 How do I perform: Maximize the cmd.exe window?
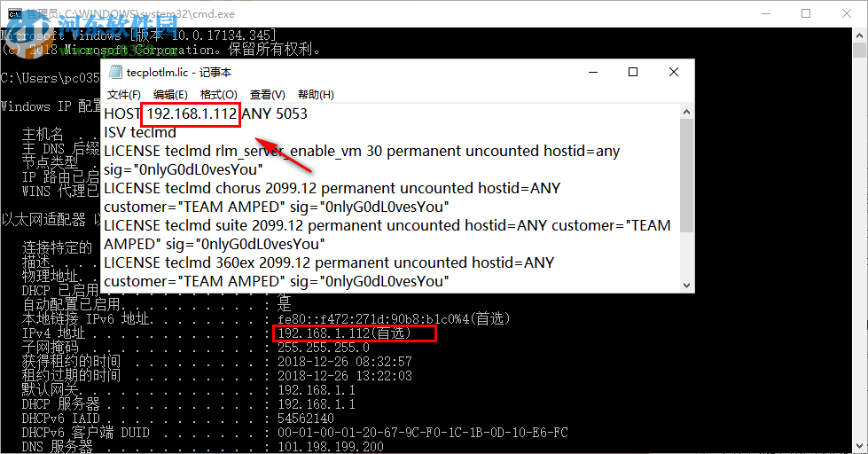coord(806,13)
